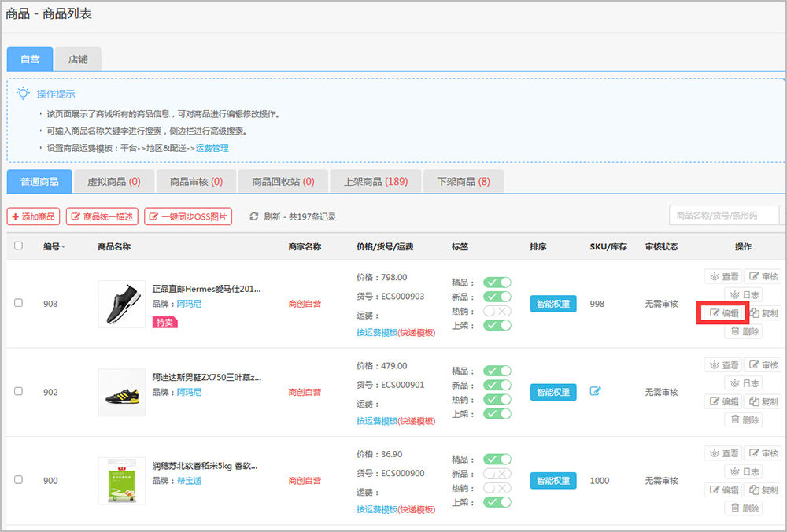Enable 新品 switch for product 900
787x532 pixels.
(497, 473)
